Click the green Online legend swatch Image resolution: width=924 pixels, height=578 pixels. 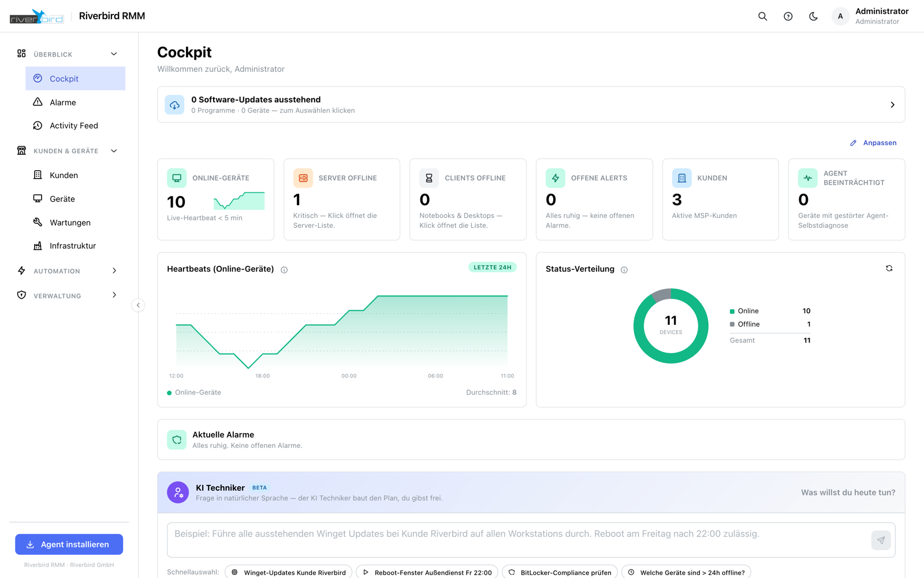point(732,311)
